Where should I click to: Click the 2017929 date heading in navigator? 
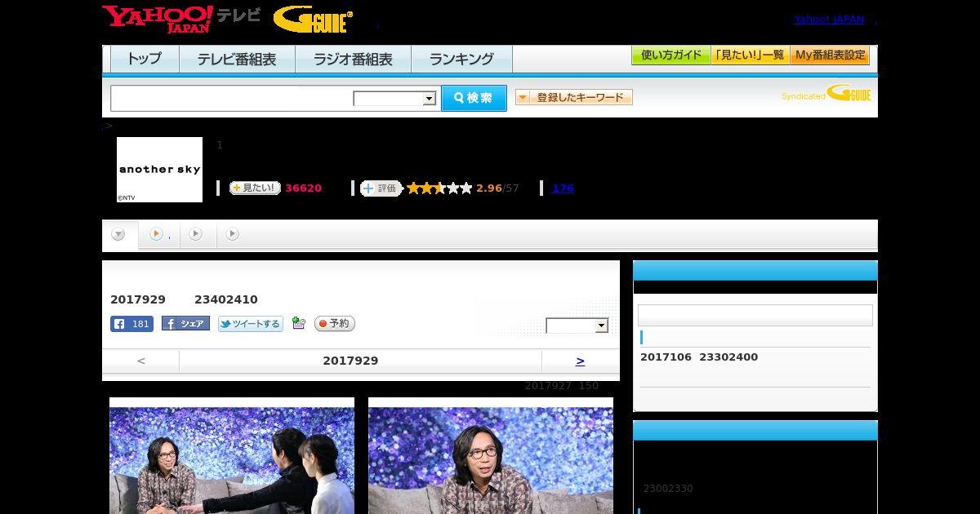click(350, 361)
